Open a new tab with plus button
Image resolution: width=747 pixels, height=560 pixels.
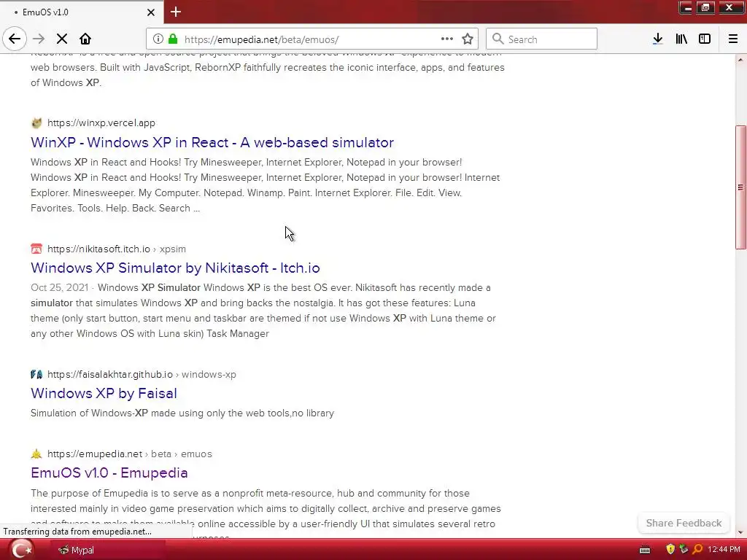coord(176,12)
